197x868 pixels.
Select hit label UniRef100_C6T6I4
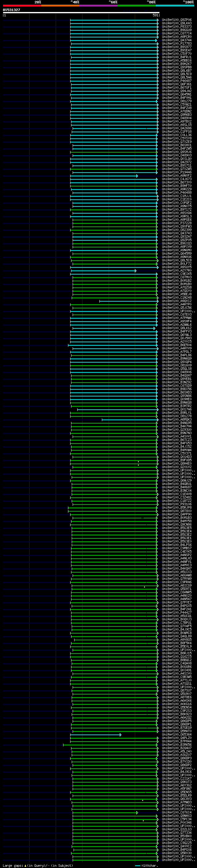[x=177, y=813]
